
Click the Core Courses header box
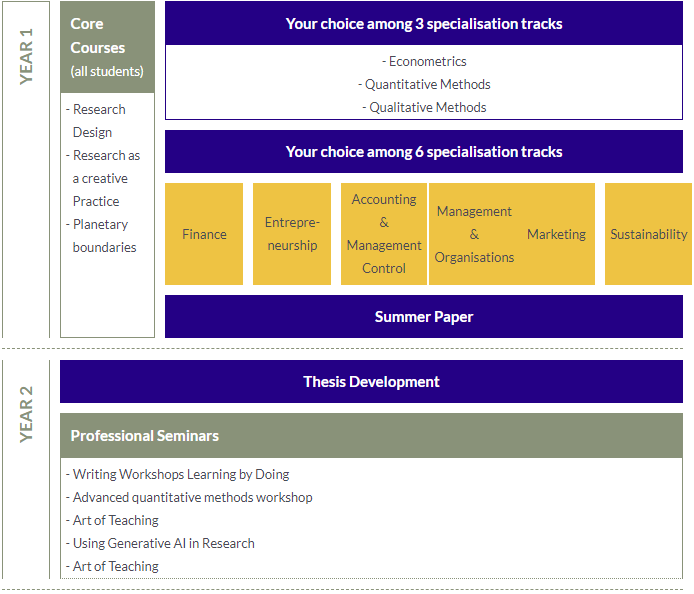[107, 47]
